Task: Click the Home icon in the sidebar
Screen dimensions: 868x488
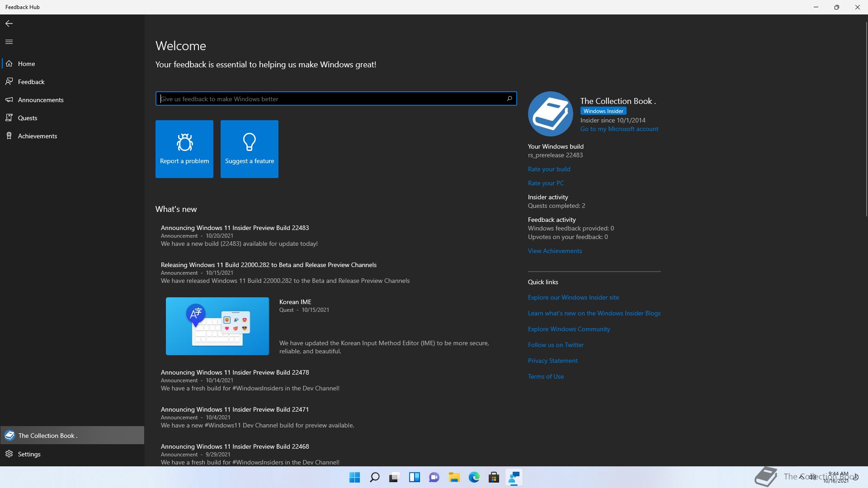Action: pyautogui.click(x=9, y=64)
